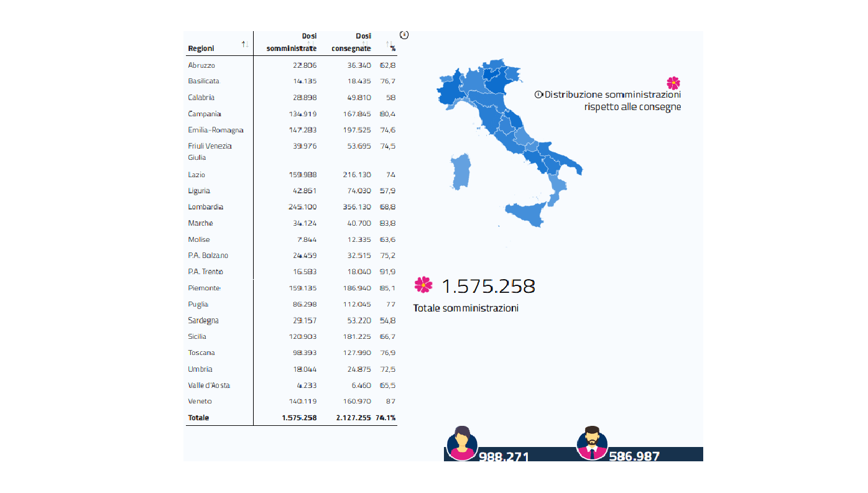868x493 pixels.
Task: Click Sardegna's 54,8 percentage value
Action: tap(388, 321)
